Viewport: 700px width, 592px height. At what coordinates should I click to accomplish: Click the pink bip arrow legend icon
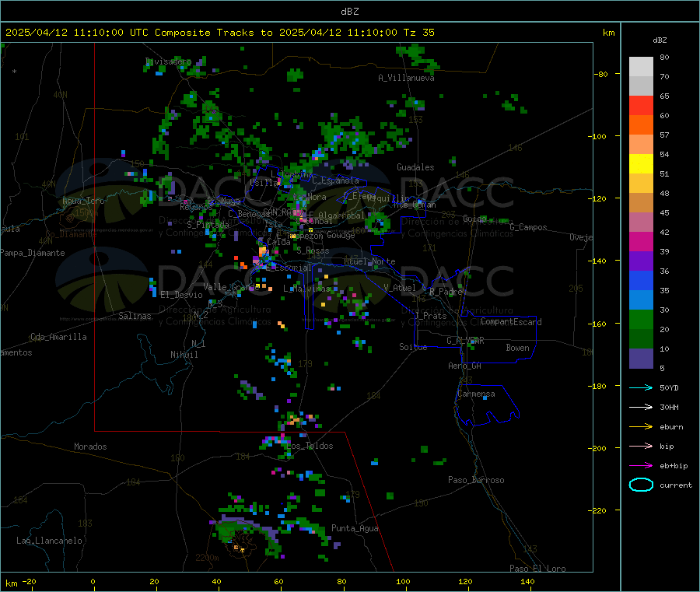pyautogui.click(x=641, y=446)
